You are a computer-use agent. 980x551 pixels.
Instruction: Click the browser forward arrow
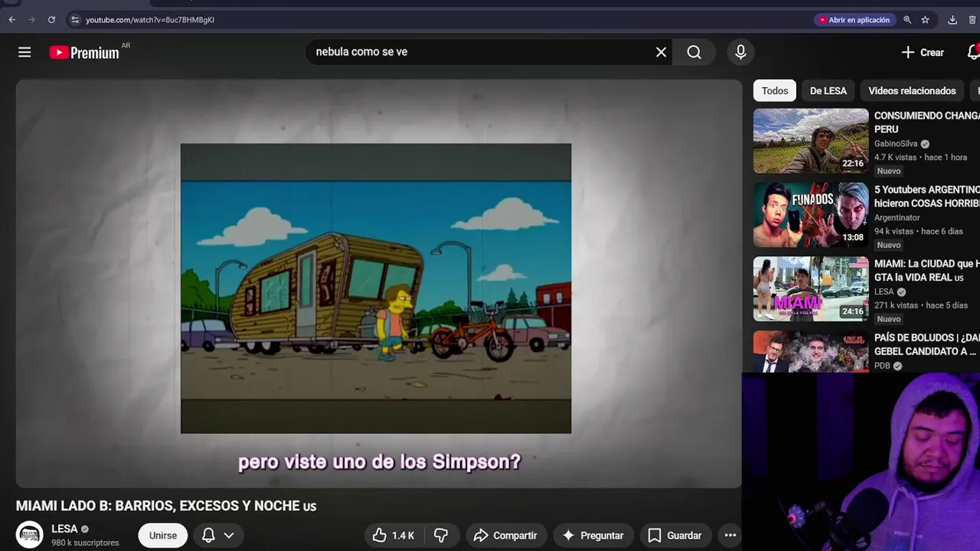[x=31, y=20]
